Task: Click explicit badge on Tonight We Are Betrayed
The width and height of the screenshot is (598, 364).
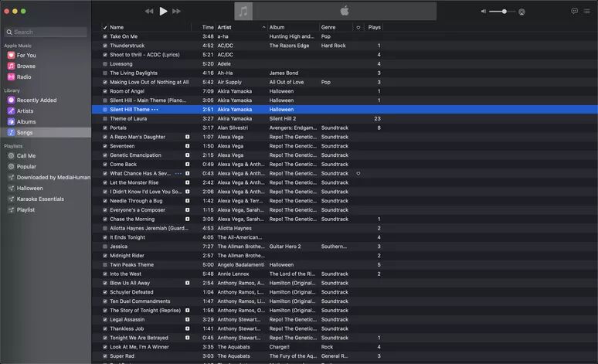Action: [187, 338]
